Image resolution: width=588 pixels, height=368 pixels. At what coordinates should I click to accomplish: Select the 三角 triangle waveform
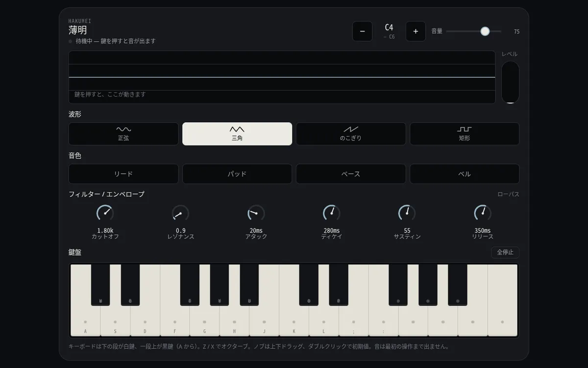click(237, 134)
